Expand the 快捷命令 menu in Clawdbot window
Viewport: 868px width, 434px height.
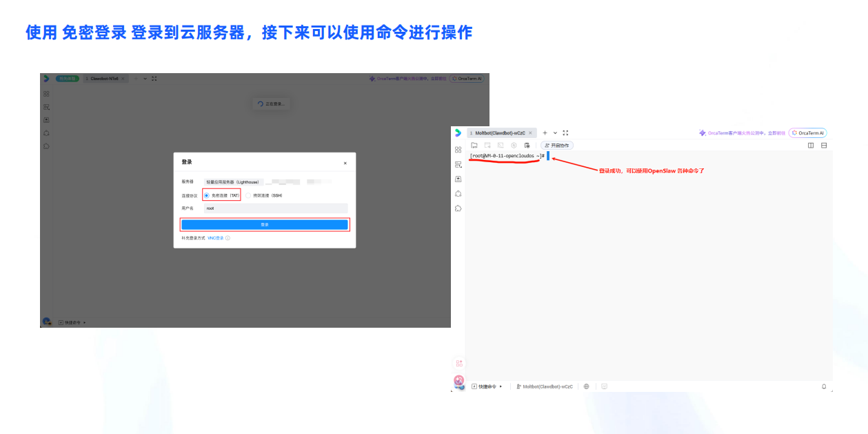[72, 322]
